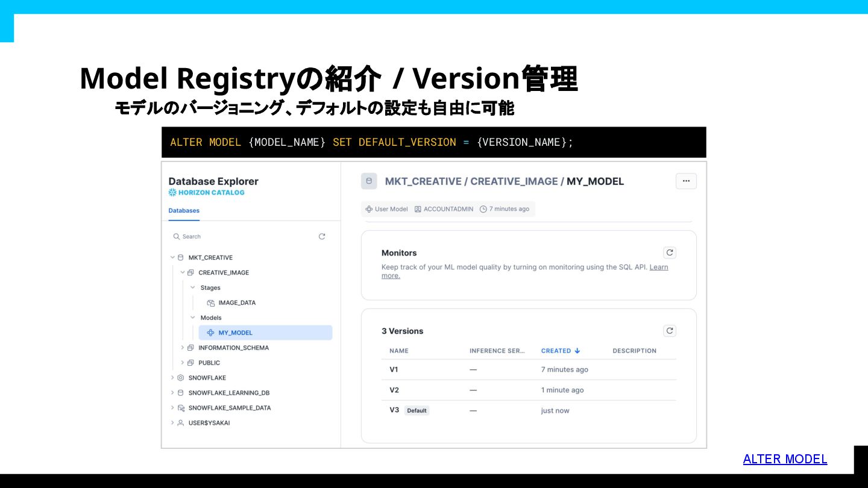Click the ALTER MODEL SQL code block
This screenshot has width=868, height=488.
[x=434, y=142]
